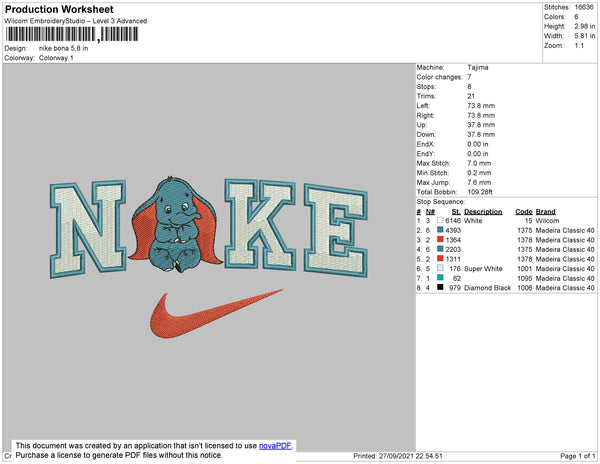600x464 pixels.
Task: Click the Dumbo elephant in the design preview
Action: tap(176, 225)
